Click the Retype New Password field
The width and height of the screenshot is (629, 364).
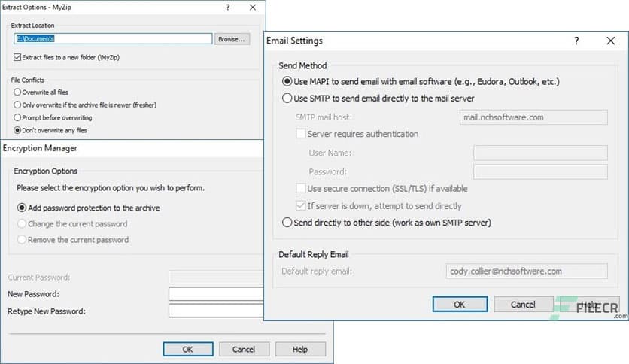[216, 311]
